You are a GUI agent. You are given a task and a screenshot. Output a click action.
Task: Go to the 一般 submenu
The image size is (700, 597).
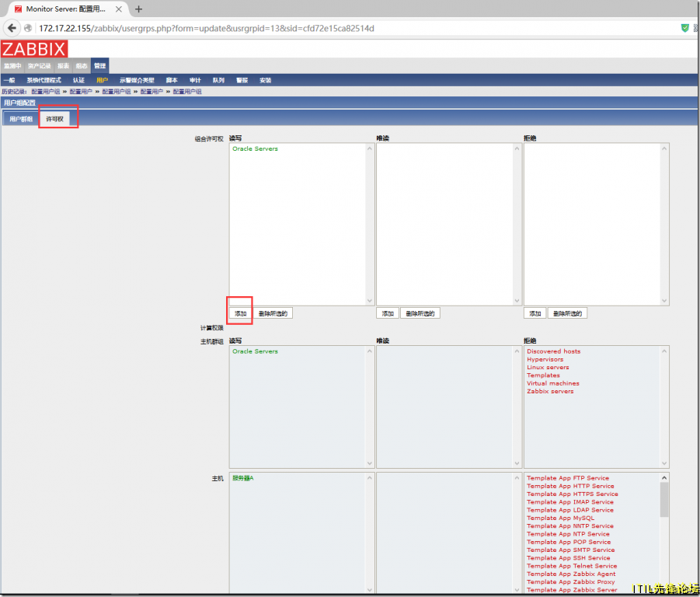tap(9, 80)
